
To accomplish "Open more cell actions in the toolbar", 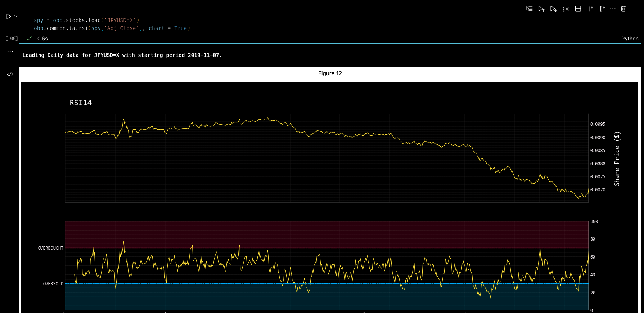I will [613, 9].
